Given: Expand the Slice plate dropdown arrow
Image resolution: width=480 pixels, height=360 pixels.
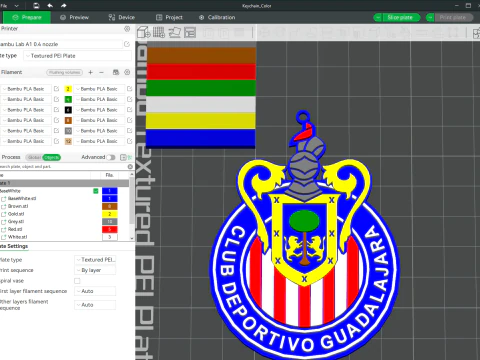Looking at the screenshot, I should 378,17.
